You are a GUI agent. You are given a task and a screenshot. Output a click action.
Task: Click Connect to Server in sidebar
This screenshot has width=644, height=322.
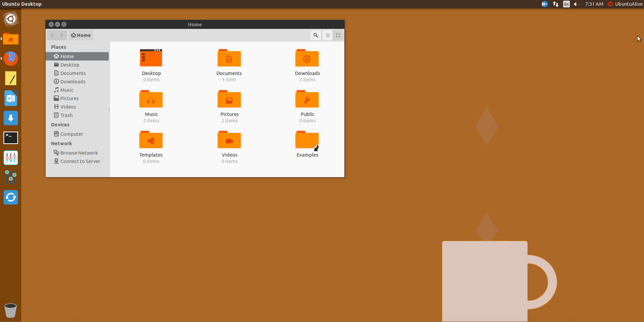tap(77, 162)
